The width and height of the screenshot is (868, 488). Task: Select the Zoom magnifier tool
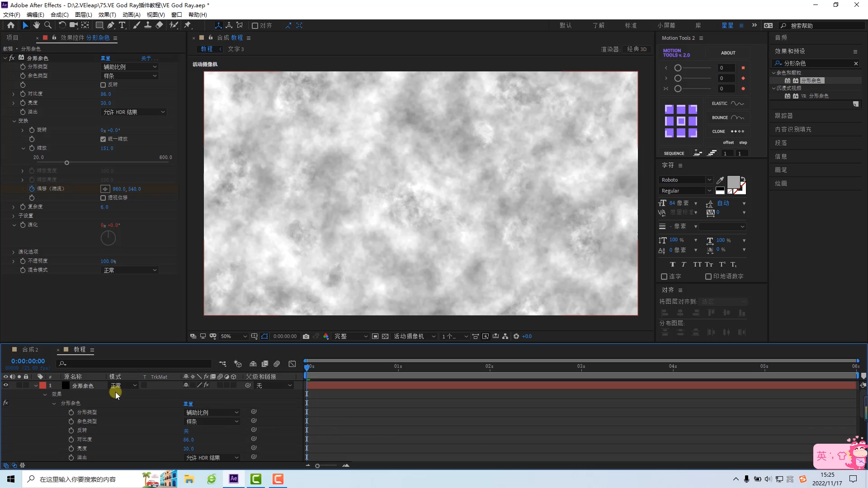[x=48, y=25]
